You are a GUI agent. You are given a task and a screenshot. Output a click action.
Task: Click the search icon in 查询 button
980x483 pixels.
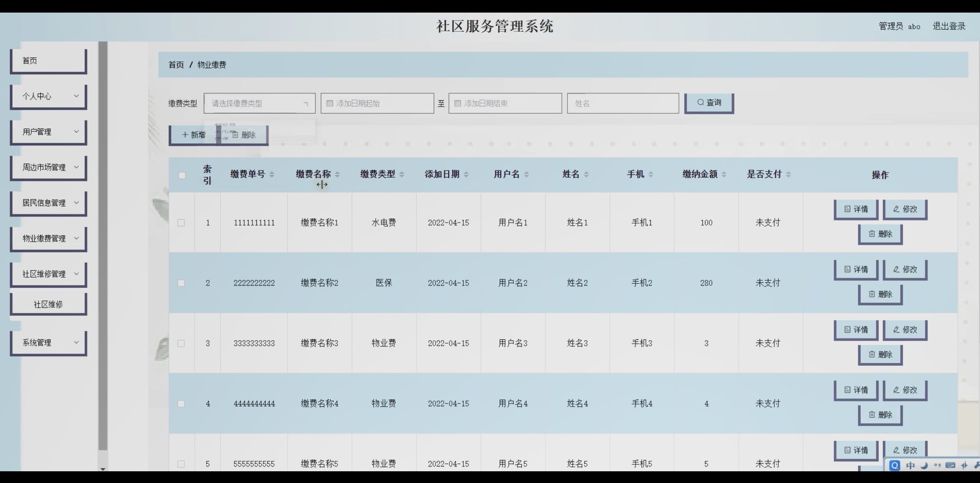(x=700, y=102)
